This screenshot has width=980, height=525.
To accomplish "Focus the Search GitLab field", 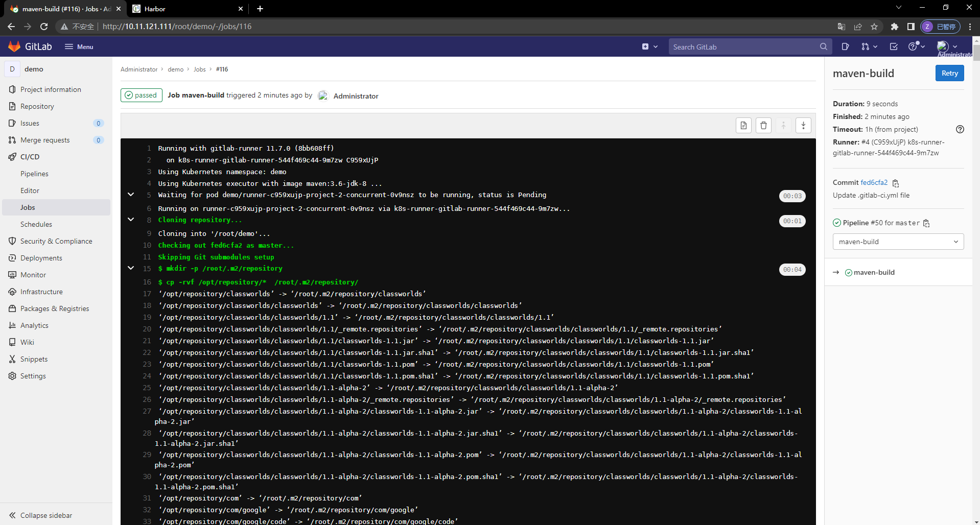I will point(750,46).
